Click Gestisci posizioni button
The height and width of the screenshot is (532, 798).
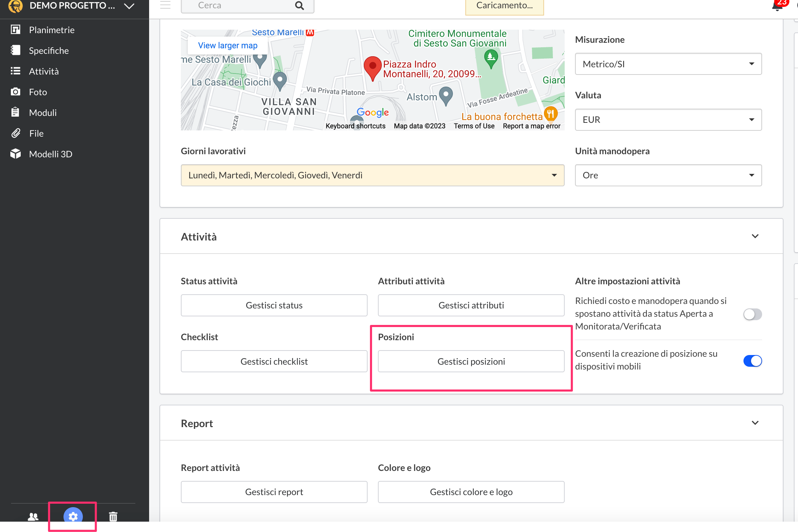471,361
